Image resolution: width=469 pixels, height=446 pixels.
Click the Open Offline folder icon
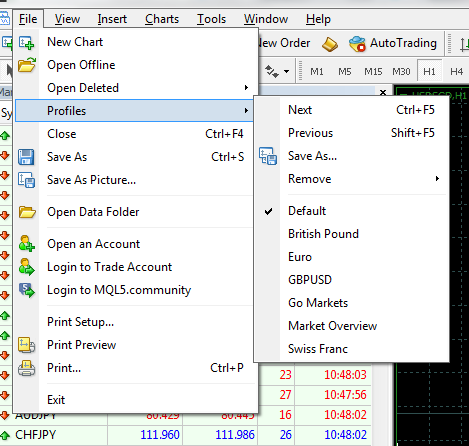click(x=27, y=65)
